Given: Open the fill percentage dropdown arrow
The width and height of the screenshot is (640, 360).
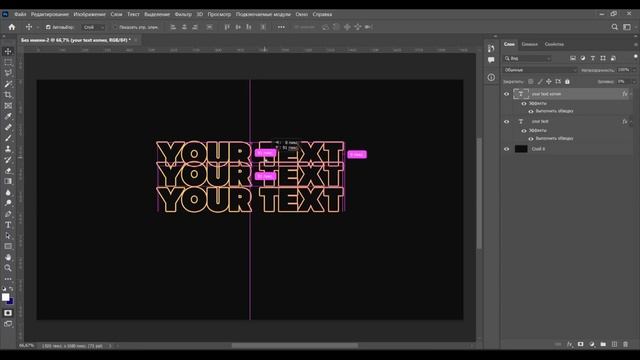Looking at the screenshot, I should coord(633,82).
